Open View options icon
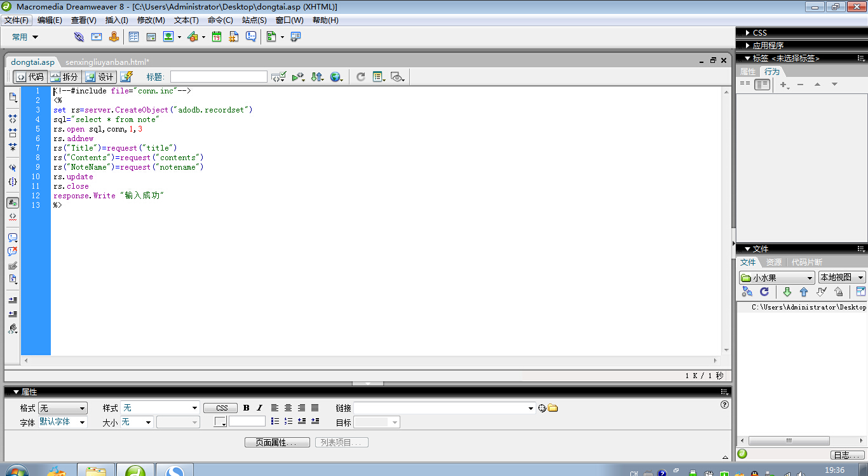 (x=379, y=77)
